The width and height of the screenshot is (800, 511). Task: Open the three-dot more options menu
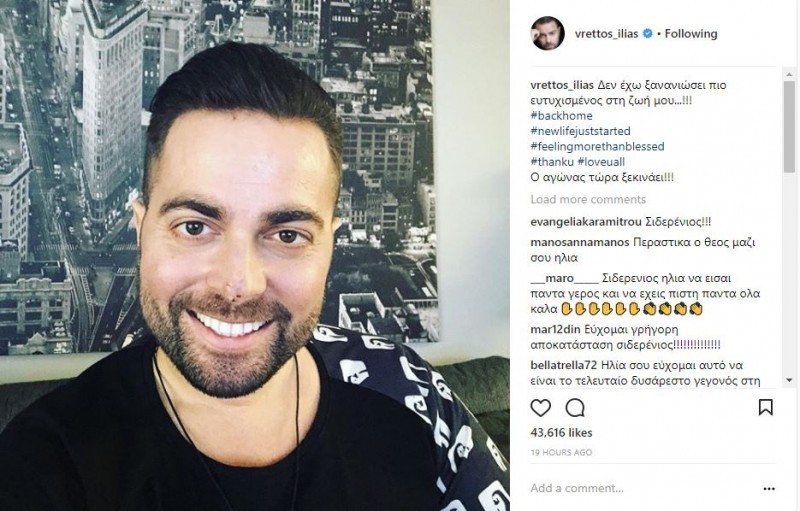coord(769,489)
